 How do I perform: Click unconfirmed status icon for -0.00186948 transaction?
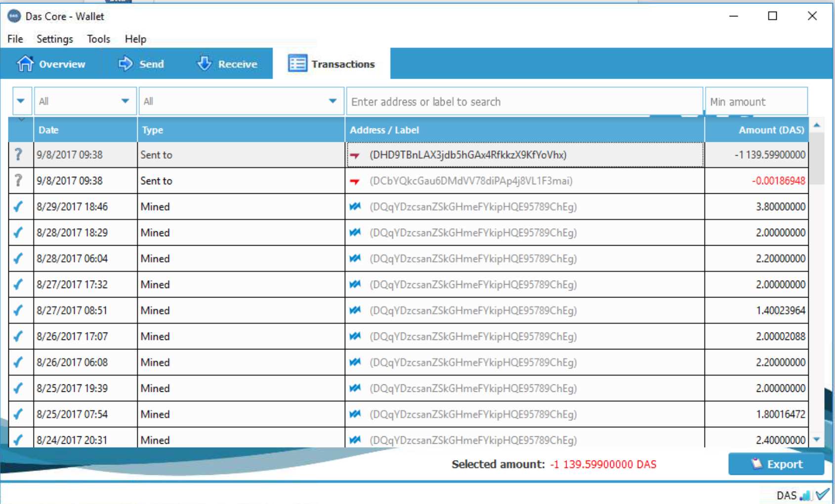[19, 180]
